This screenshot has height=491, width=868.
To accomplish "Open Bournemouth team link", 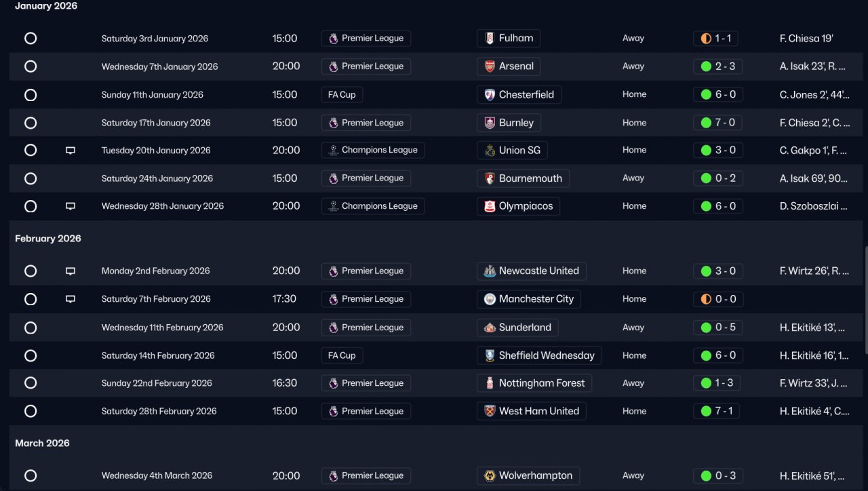I will [x=530, y=178].
